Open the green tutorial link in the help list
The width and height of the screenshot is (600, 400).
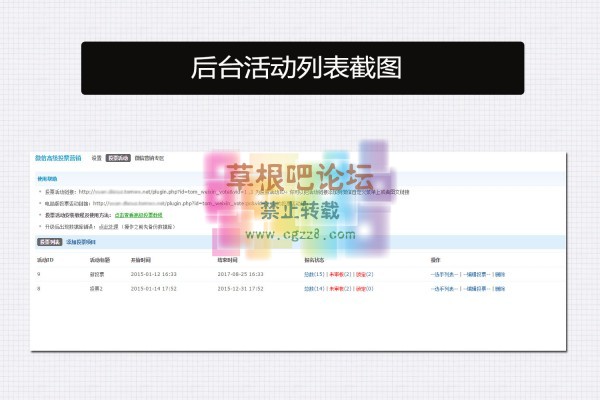(x=139, y=215)
